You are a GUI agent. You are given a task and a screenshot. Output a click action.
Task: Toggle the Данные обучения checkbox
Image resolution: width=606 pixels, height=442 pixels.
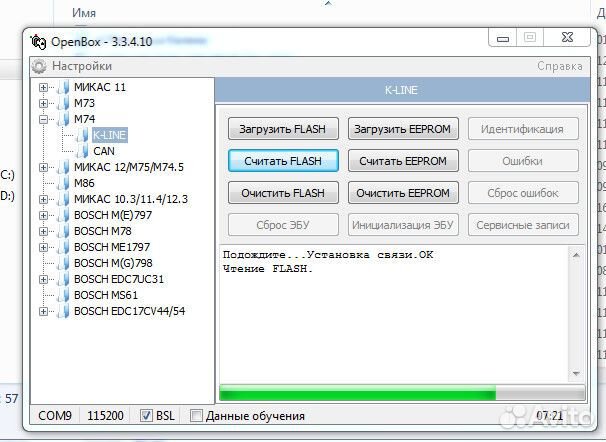[x=196, y=415]
